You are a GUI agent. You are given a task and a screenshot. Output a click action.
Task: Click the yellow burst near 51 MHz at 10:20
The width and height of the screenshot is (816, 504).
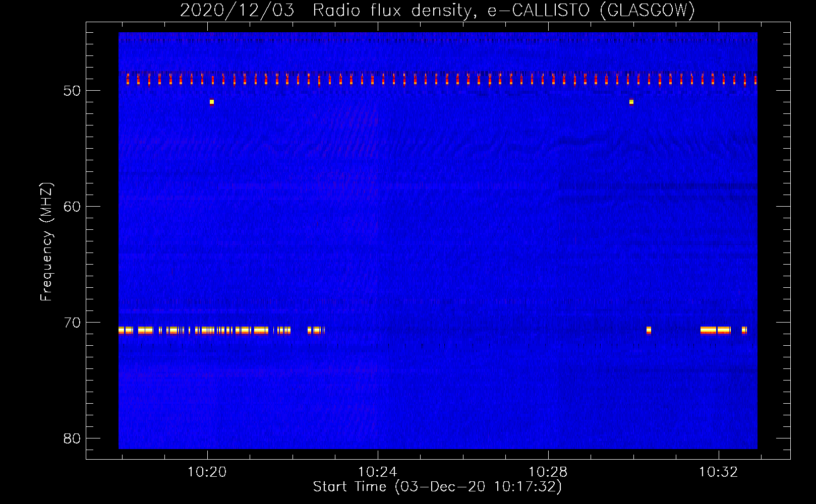point(212,102)
